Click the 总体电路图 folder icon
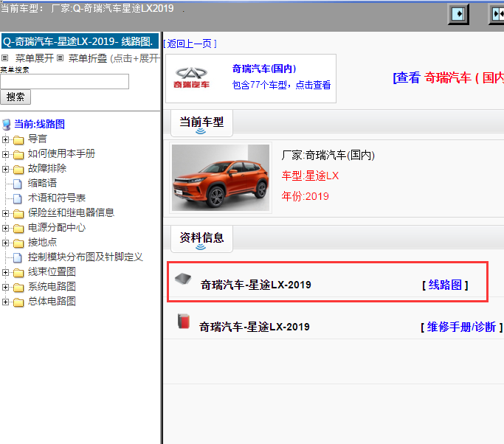Screen dimensions: 504x444 click(18, 302)
